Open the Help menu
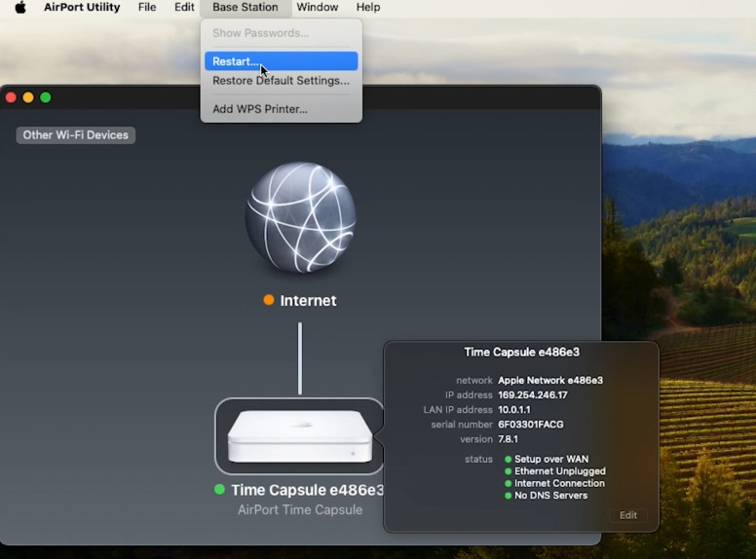 point(368,7)
